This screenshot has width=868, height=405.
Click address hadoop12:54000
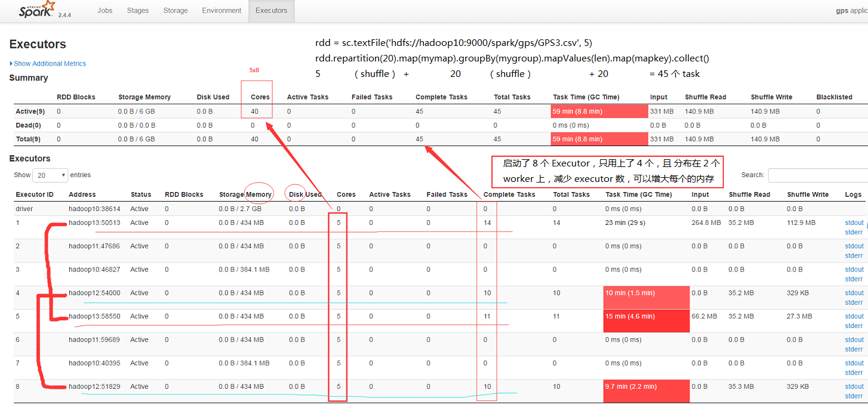94,293
